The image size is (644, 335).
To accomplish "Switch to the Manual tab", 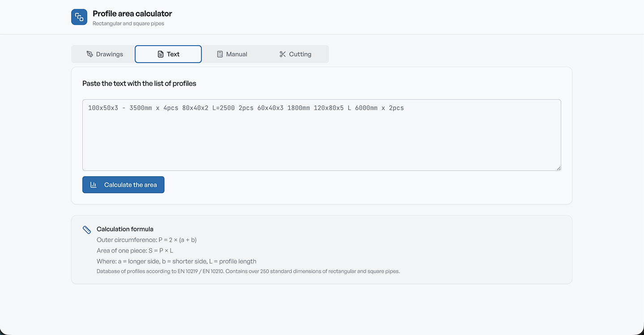I will (232, 54).
